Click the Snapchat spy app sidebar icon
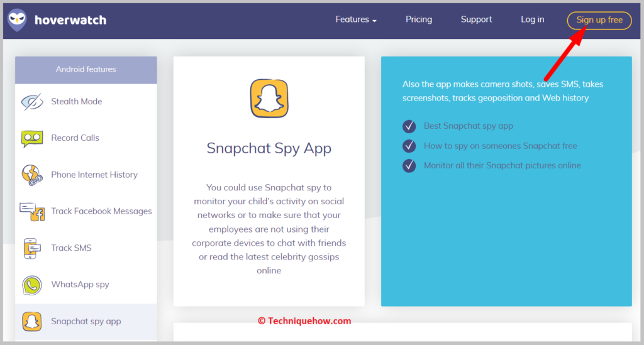The width and height of the screenshot is (644, 345). coord(31,322)
